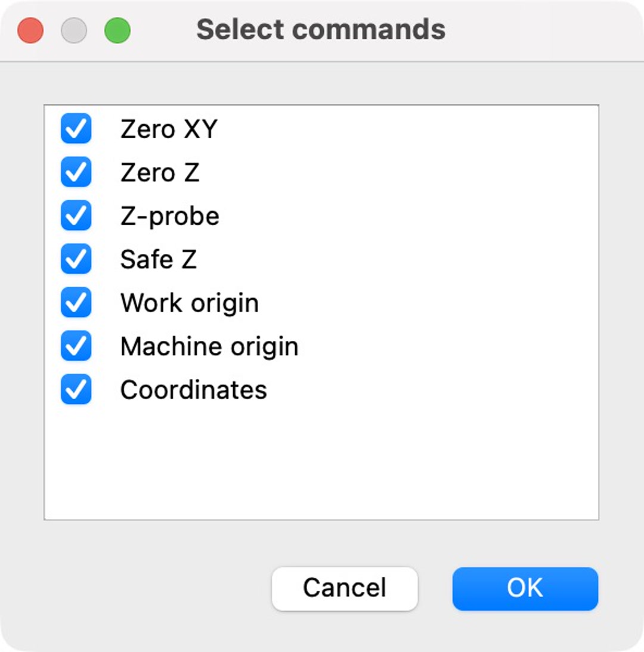Select the Work origin label text
Screen dimensions: 644x652
(189, 303)
